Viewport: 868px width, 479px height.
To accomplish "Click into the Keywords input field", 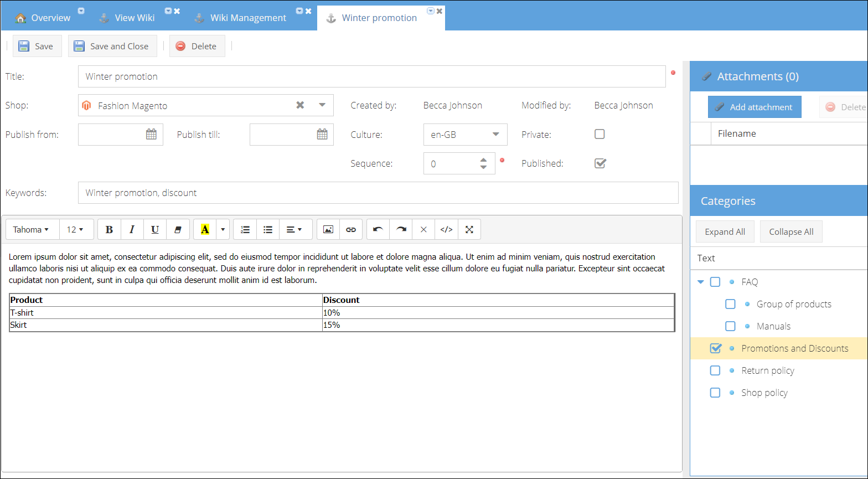I will (378, 193).
